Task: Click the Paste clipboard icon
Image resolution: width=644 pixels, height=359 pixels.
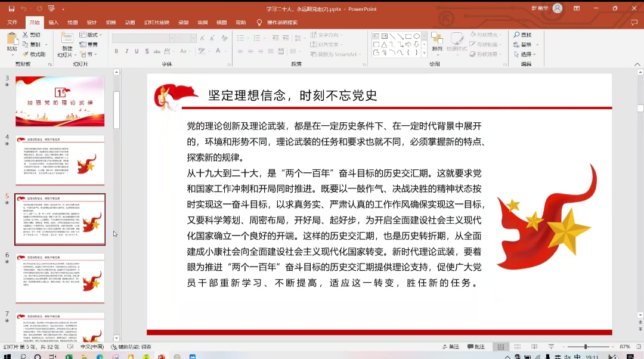Action: pos(12,39)
